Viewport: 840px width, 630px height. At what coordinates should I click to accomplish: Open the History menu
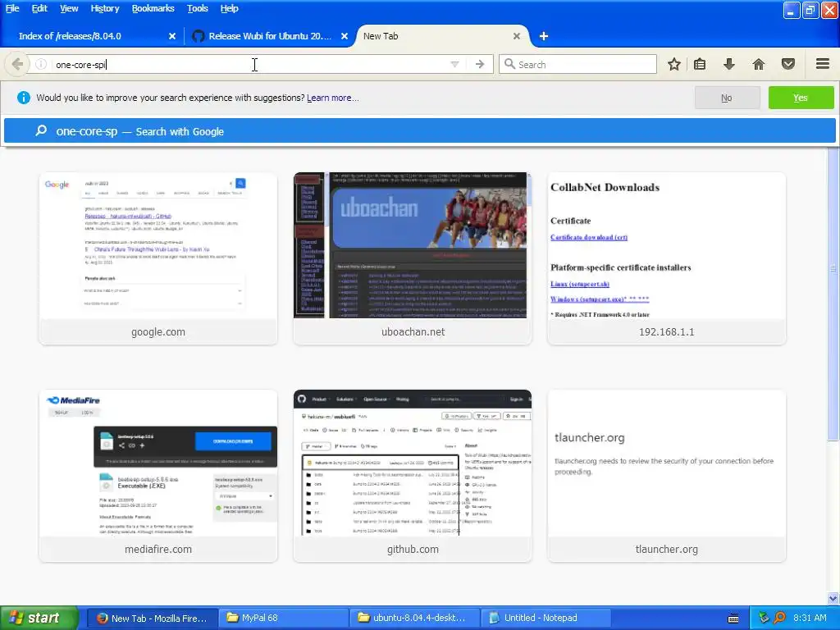pyautogui.click(x=104, y=8)
